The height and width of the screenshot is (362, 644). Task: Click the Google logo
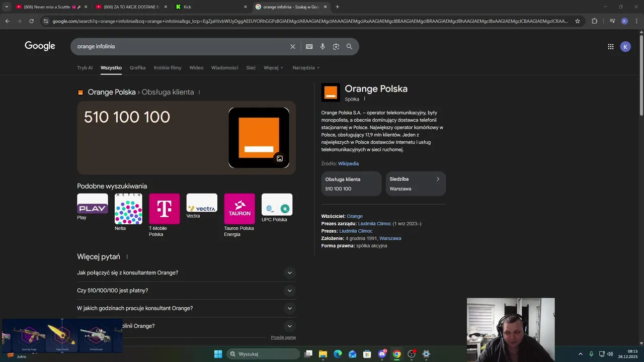(x=40, y=46)
